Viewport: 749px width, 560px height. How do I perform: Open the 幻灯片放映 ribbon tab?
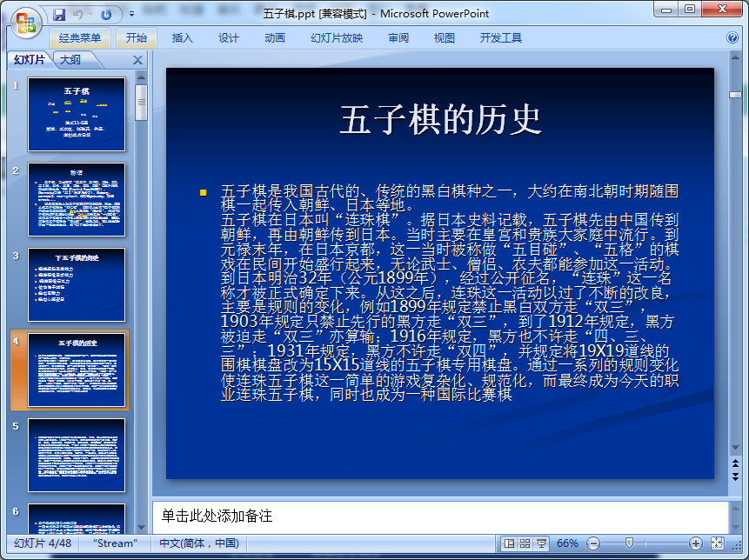pyautogui.click(x=337, y=38)
